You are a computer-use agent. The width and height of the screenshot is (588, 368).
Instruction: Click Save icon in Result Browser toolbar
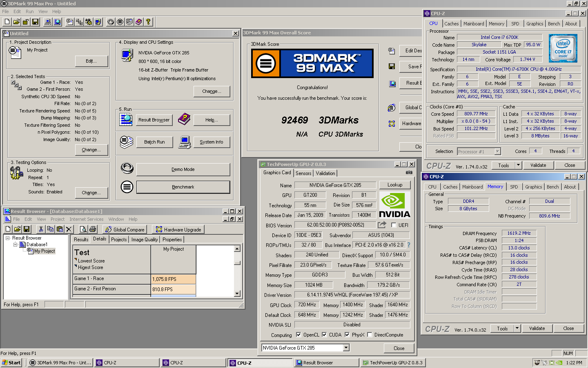pyautogui.click(x=27, y=229)
